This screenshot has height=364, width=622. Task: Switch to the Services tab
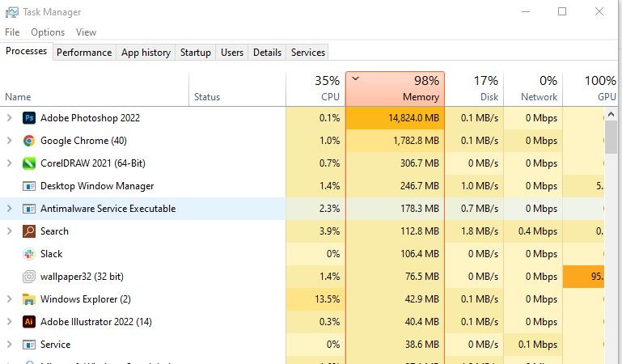point(308,53)
